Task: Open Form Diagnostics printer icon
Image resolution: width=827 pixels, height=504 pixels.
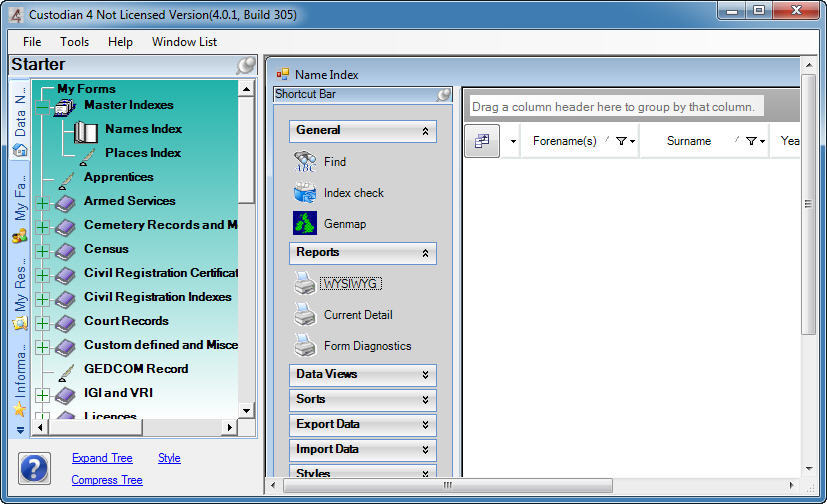Action: [305, 346]
